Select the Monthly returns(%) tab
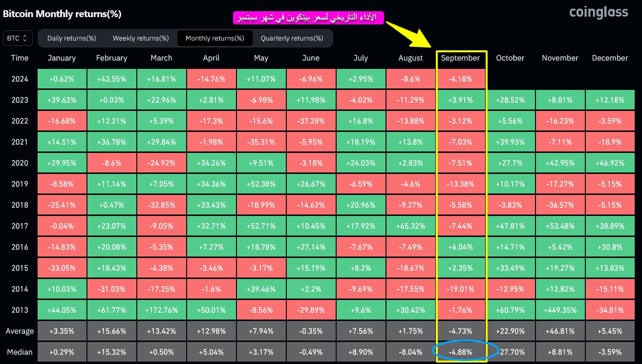 click(x=215, y=38)
